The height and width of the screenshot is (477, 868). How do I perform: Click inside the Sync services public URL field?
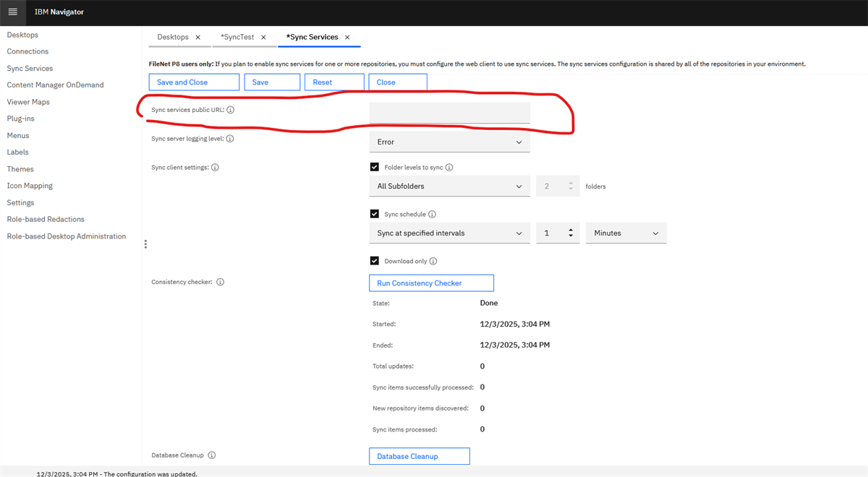click(x=449, y=112)
